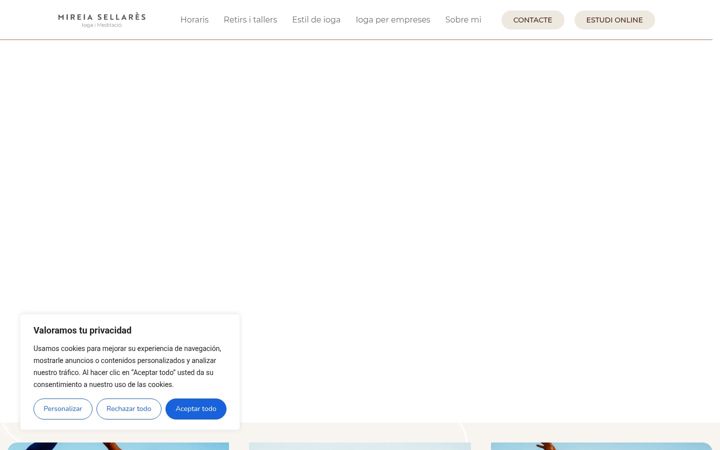Open Estil de ioga page
720x450 pixels.
point(316,20)
